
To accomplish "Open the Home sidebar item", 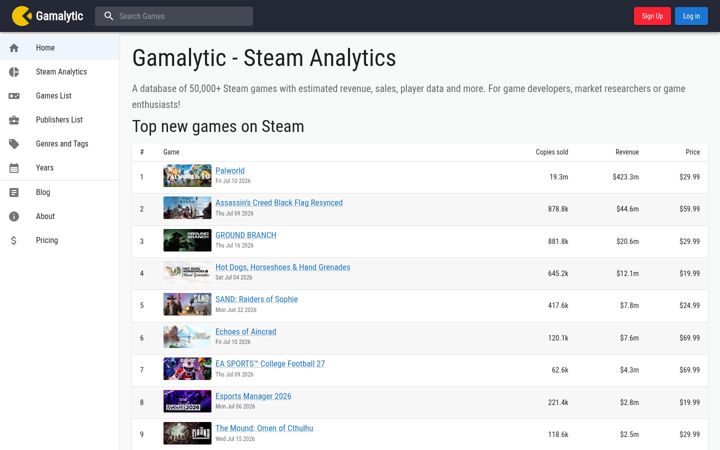I will 60,48.
